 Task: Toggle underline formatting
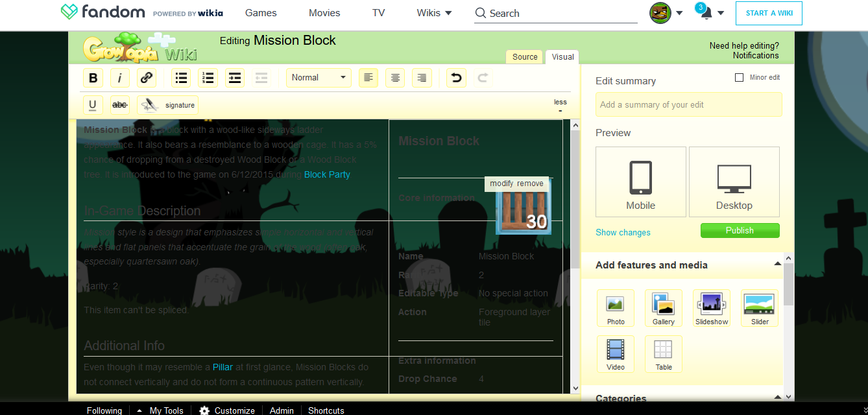coord(93,104)
